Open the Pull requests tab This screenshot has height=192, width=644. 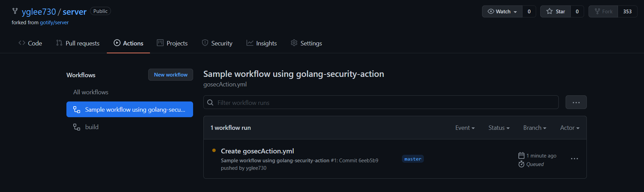[78, 43]
